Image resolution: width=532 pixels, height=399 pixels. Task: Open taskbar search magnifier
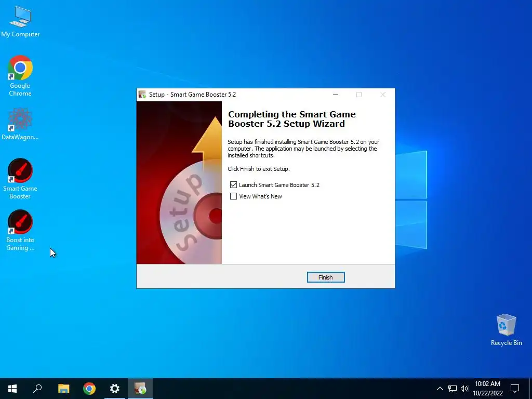click(37, 389)
